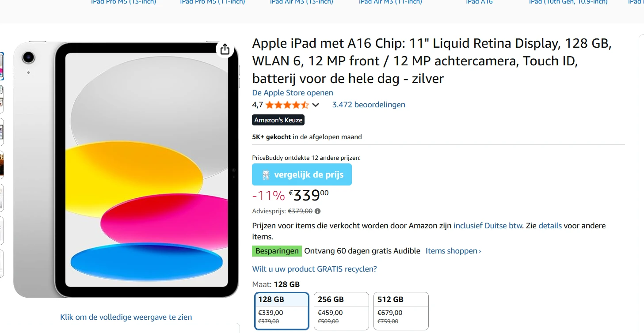Select the 256 GB storage option
Viewport: 644px width, 333px height.
point(341,310)
